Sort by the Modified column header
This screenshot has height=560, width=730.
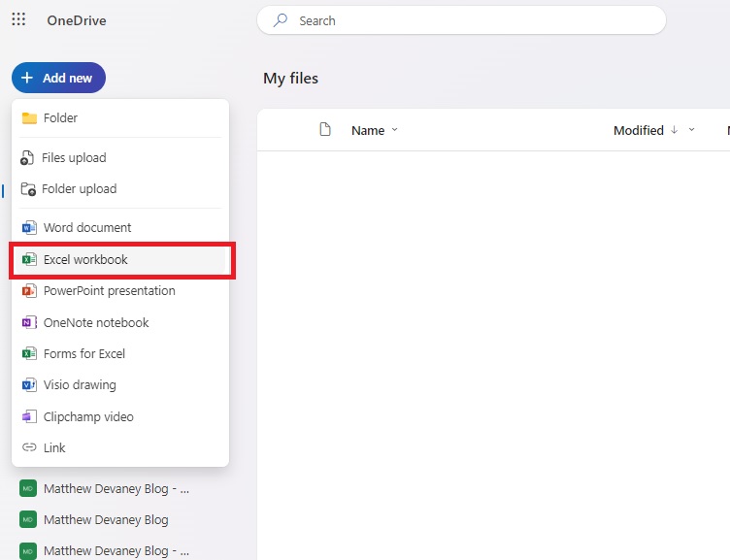(x=639, y=130)
